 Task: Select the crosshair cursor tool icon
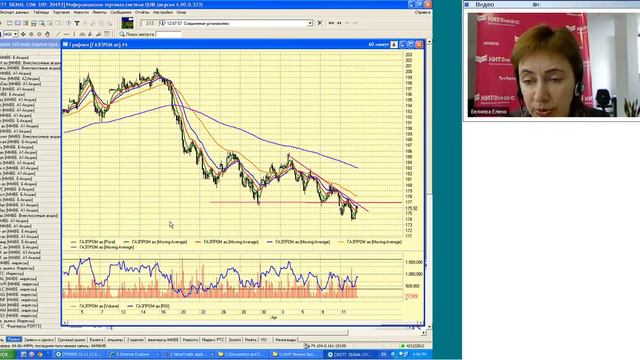23,34
